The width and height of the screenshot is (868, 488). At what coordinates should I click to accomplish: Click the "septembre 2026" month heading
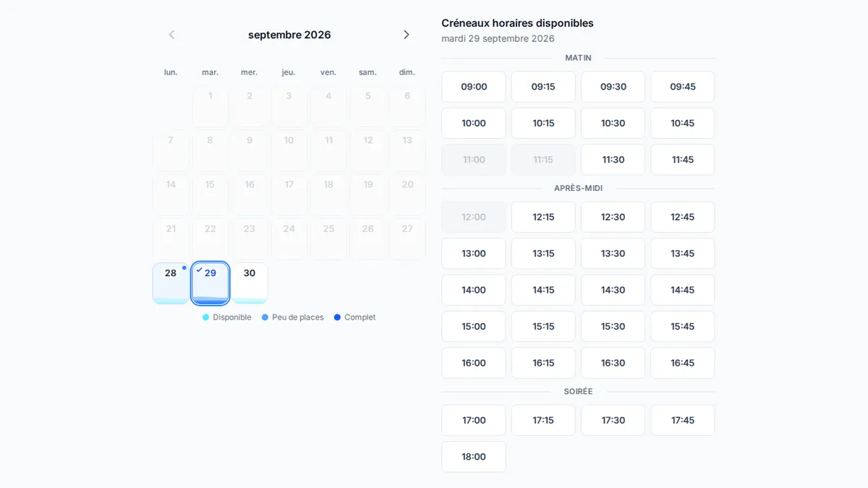[289, 35]
